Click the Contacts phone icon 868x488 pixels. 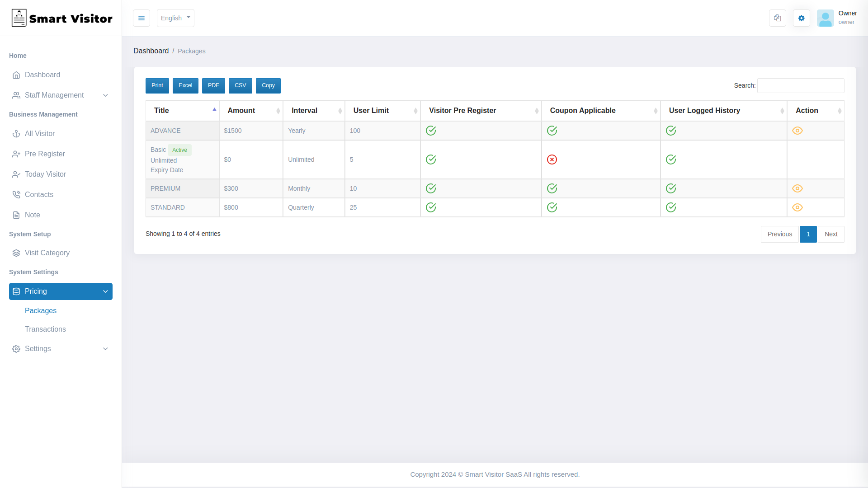coord(16,195)
